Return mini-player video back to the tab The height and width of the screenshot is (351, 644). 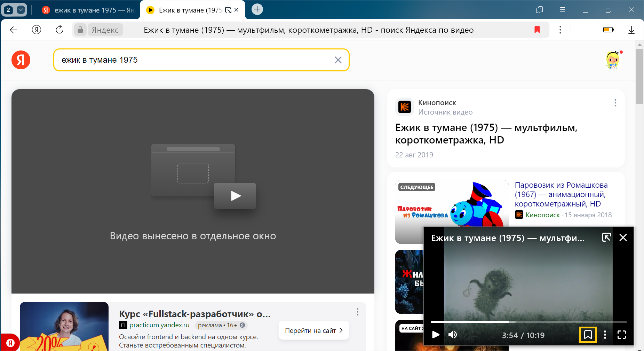tap(606, 237)
